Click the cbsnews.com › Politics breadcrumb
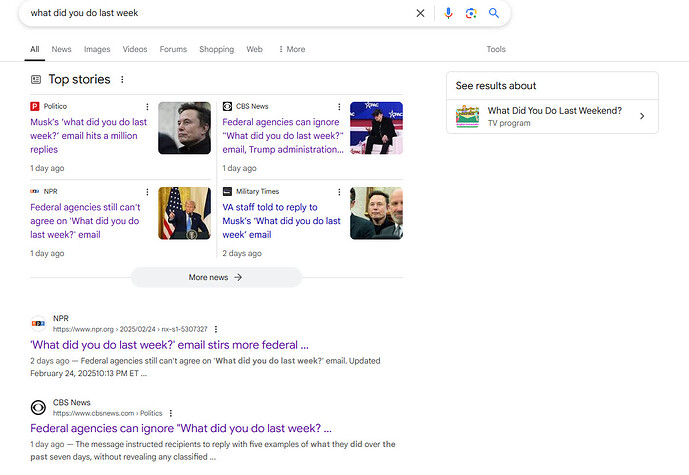This screenshot has height=475, width=689. pos(108,413)
